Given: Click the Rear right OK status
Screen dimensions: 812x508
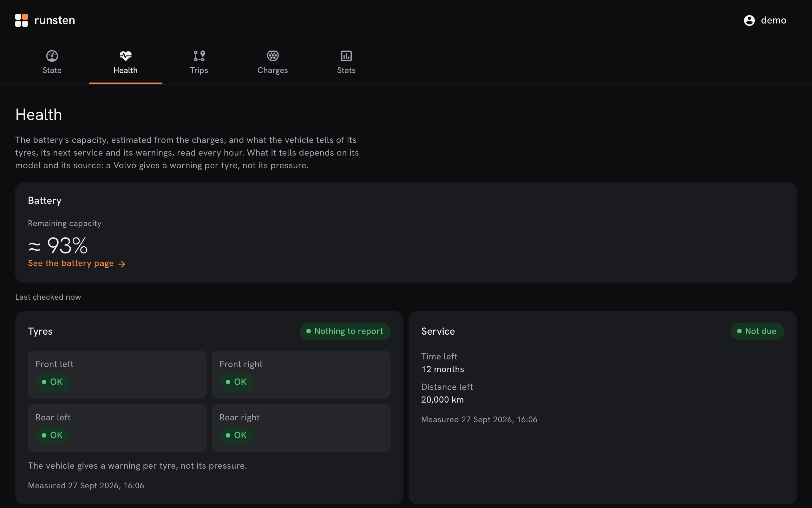Looking at the screenshot, I should coord(237,435).
